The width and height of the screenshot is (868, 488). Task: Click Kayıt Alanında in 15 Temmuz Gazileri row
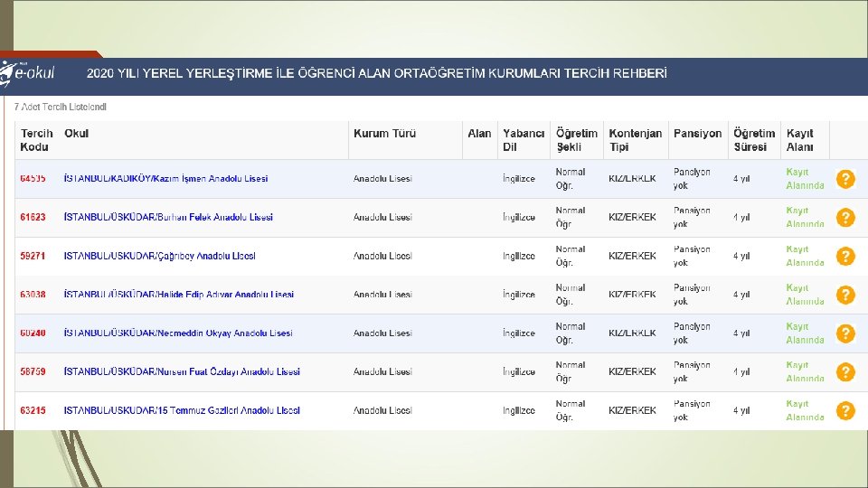pos(805,410)
